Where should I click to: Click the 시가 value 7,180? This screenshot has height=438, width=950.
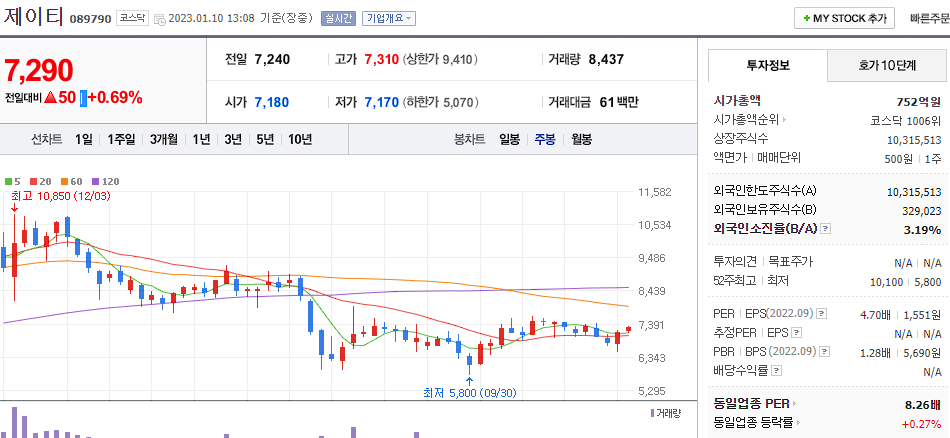pos(271,102)
